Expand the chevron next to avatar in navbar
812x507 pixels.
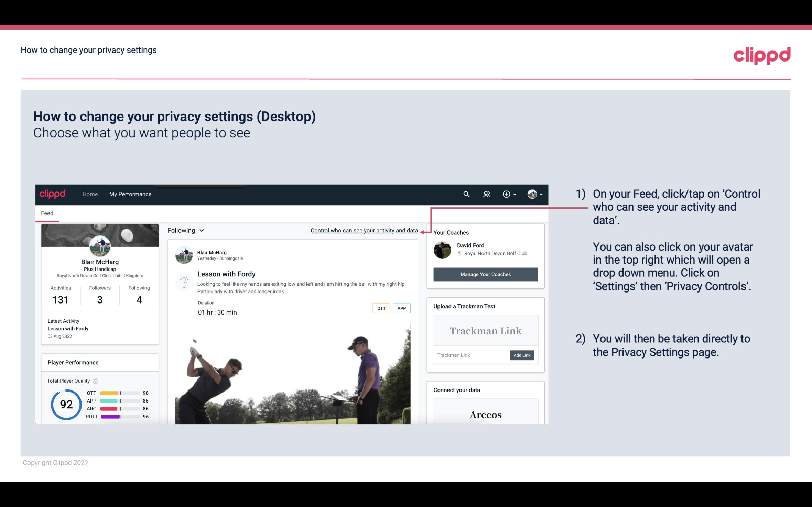[540, 194]
